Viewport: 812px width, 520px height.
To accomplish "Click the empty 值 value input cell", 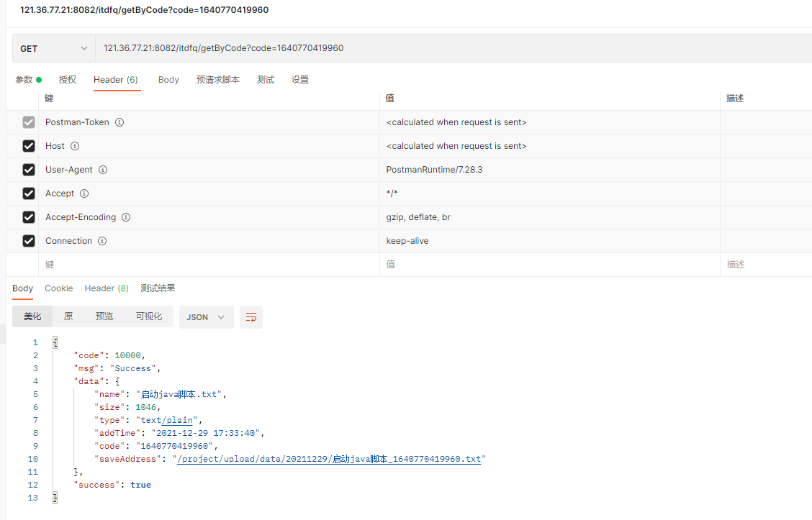I will point(550,265).
